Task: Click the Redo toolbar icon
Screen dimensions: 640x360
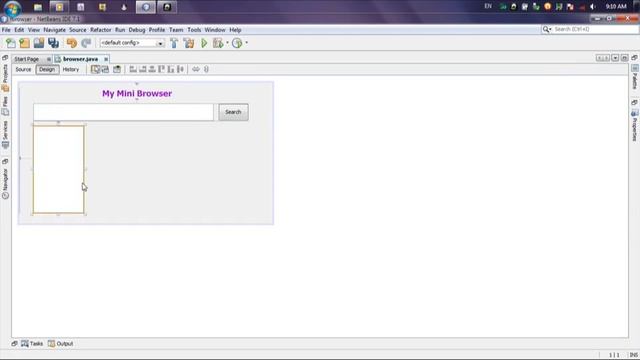Action: coord(86,43)
